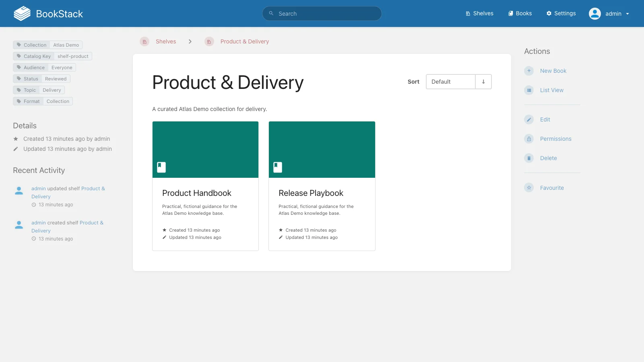The width and height of the screenshot is (644, 362).
Task: Click Product & Delivery breadcrumb link
Action: pyautogui.click(x=245, y=41)
